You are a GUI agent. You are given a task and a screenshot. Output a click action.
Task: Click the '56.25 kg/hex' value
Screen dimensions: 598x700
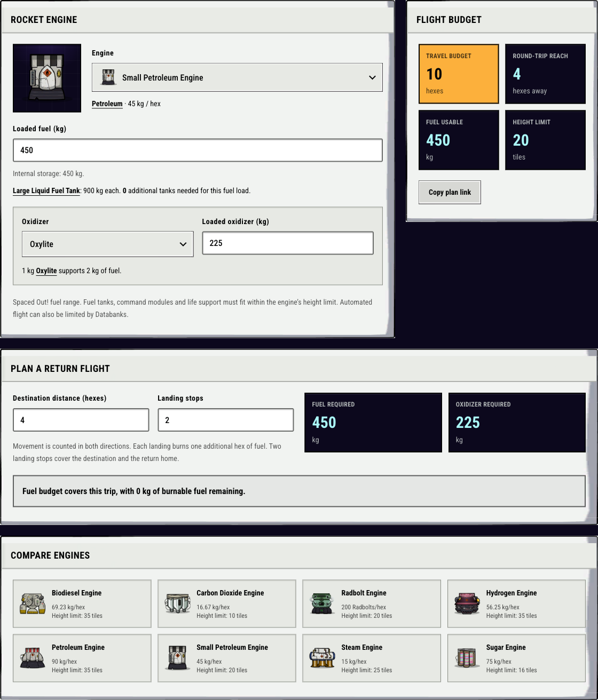click(x=502, y=607)
